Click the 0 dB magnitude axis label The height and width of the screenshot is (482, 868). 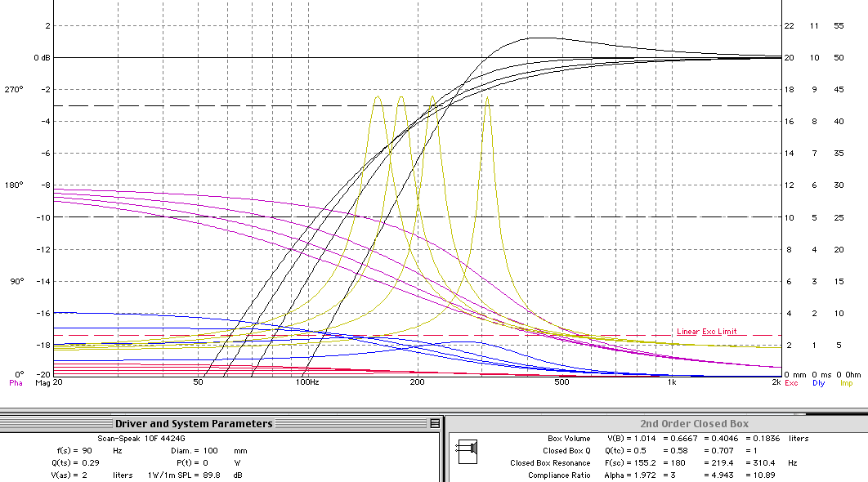coord(42,57)
